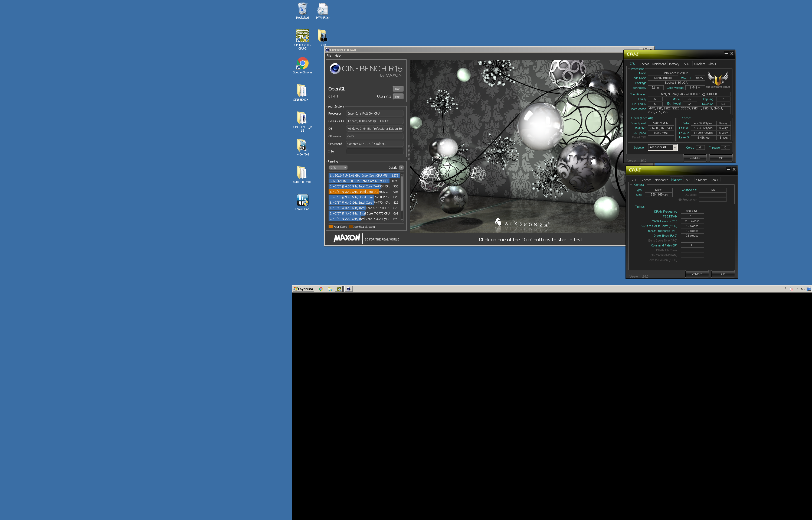Select ranking row 6C/12T i7-3930K 1096

(x=364, y=181)
